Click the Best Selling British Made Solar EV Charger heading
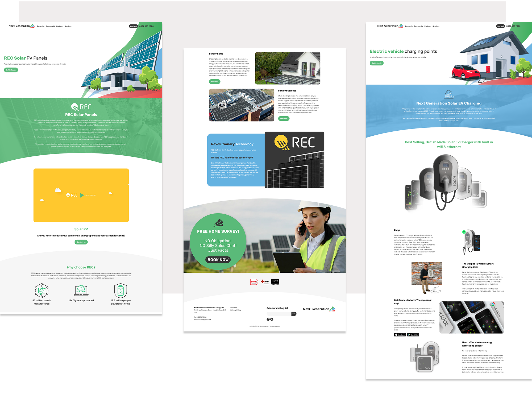 449,144
